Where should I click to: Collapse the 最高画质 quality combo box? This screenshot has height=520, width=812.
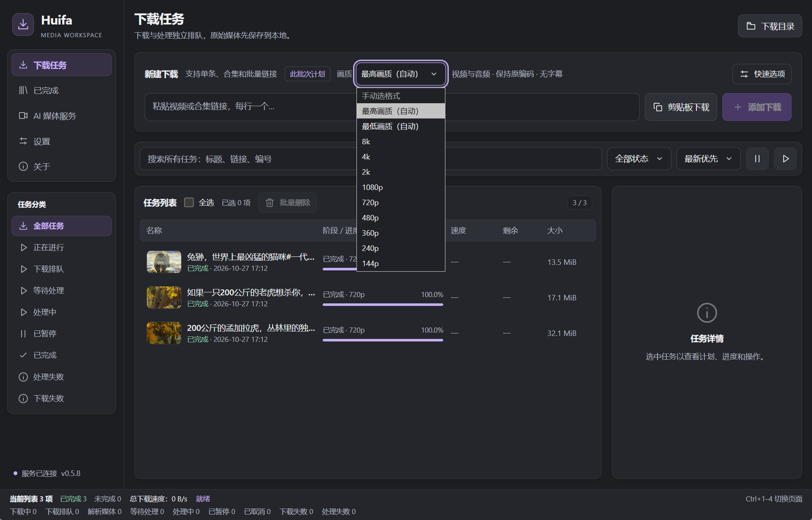(400, 74)
